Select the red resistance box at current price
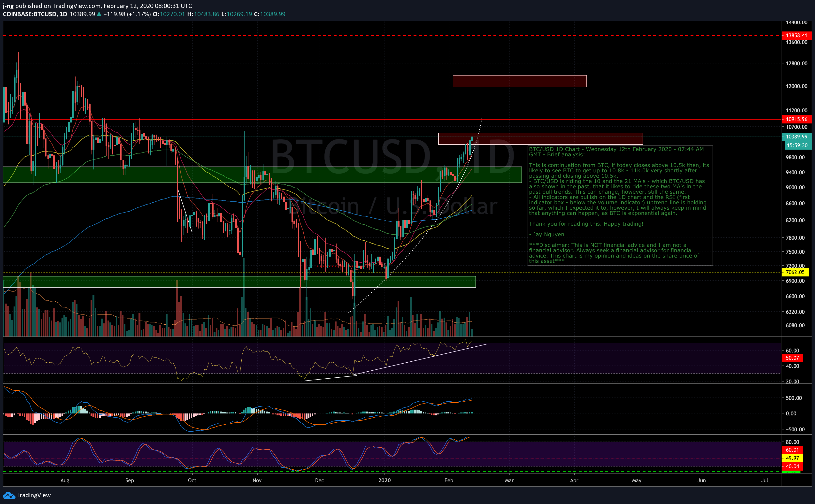The height and width of the screenshot is (504, 815). pos(540,139)
